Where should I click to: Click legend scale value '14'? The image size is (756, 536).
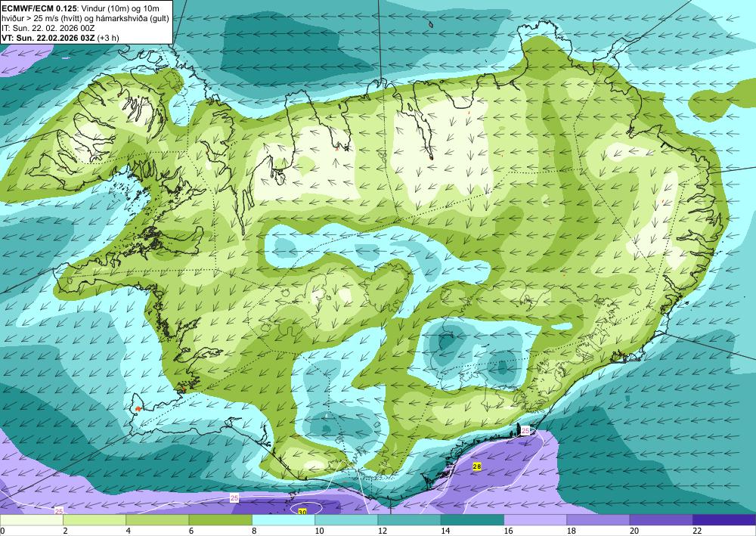pyautogui.click(x=445, y=531)
